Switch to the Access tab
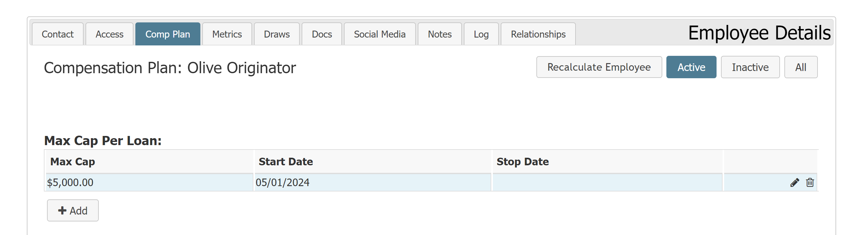 (x=109, y=34)
